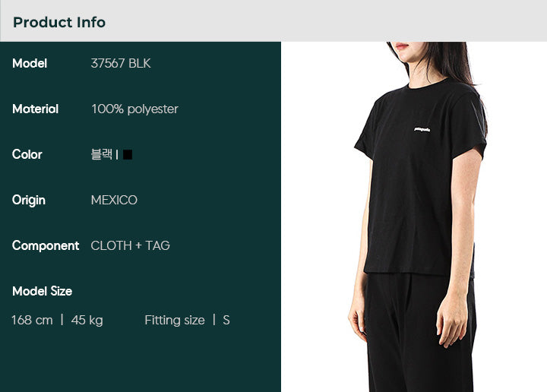Click the patagonia logo on the shirt
The height and width of the screenshot is (392, 547).
422,130
